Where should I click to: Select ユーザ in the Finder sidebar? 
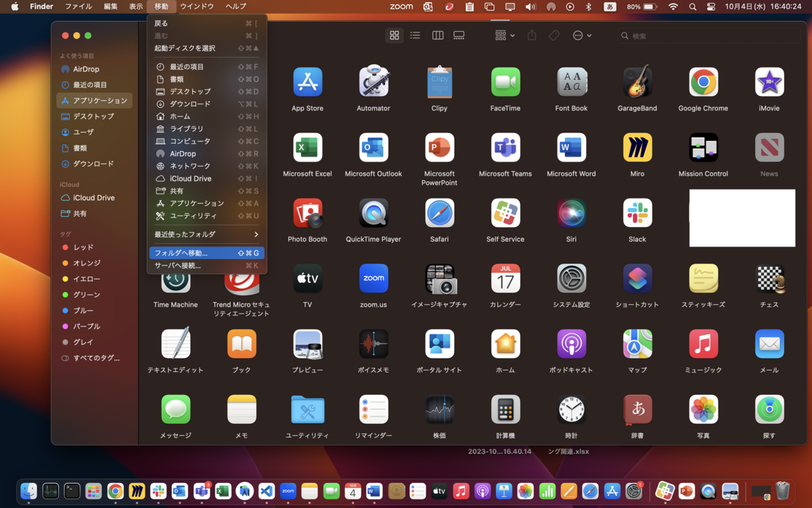94,132
